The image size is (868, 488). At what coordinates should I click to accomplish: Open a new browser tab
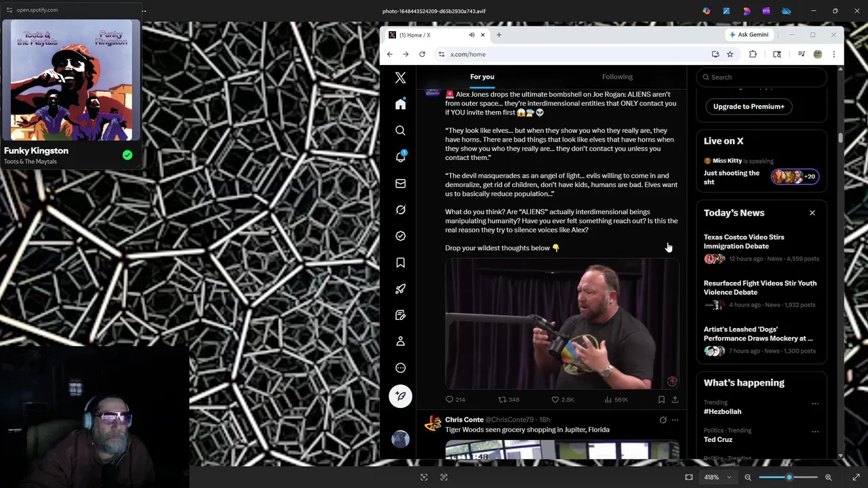click(498, 35)
